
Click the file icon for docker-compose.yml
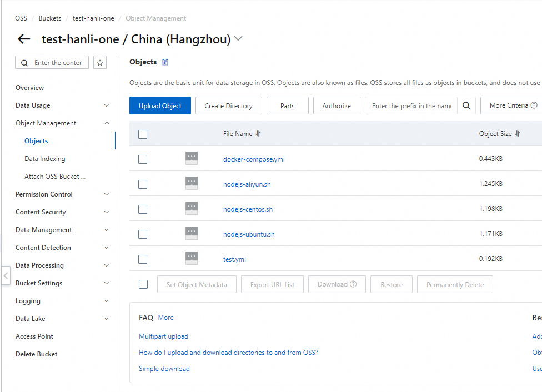pyautogui.click(x=192, y=158)
